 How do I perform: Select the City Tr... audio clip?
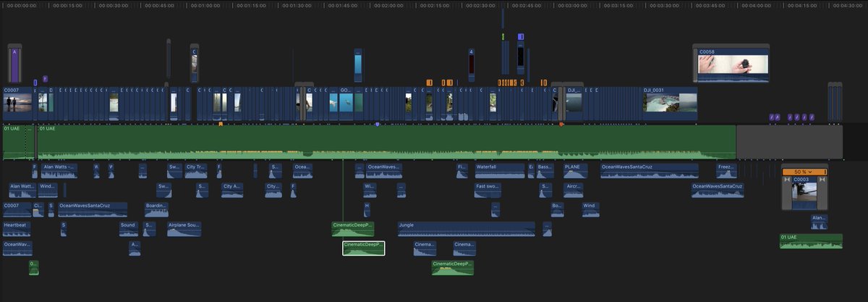tap(196, 170)
